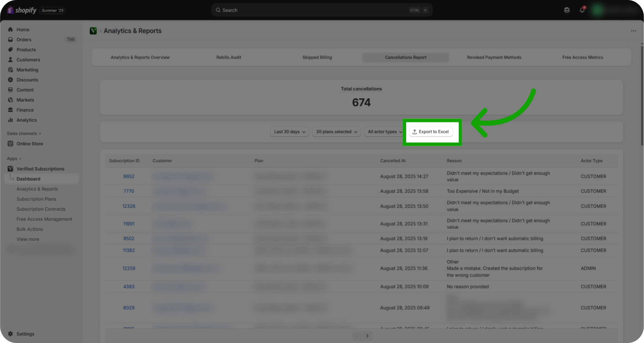Select the Discounts badge icon

tap(10, 79)
